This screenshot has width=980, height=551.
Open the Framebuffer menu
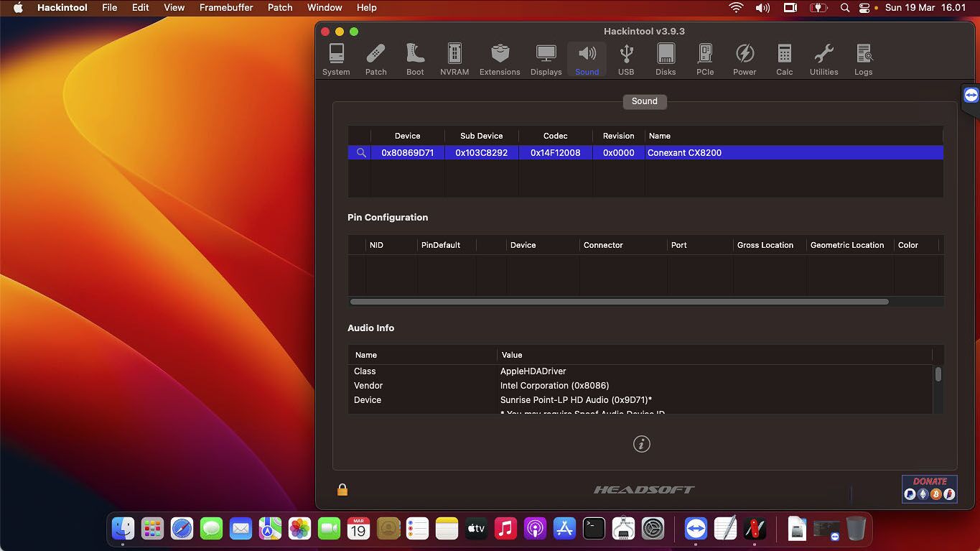225,8
